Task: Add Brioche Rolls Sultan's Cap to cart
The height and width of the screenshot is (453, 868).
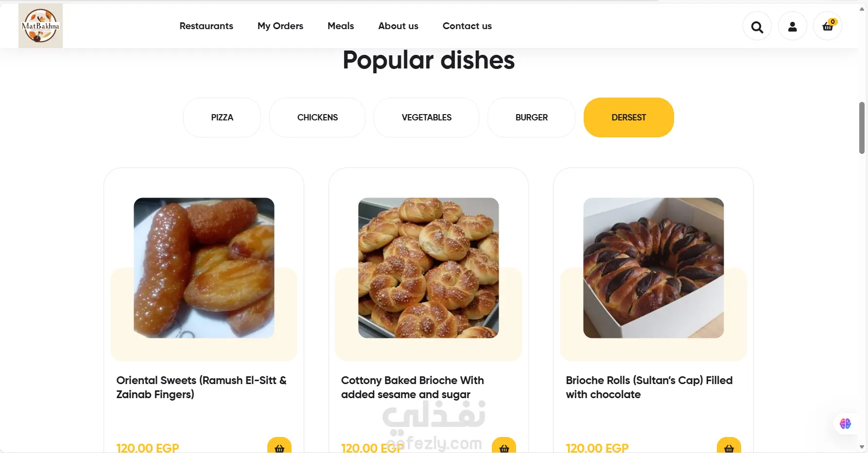Action: (729, 447)
